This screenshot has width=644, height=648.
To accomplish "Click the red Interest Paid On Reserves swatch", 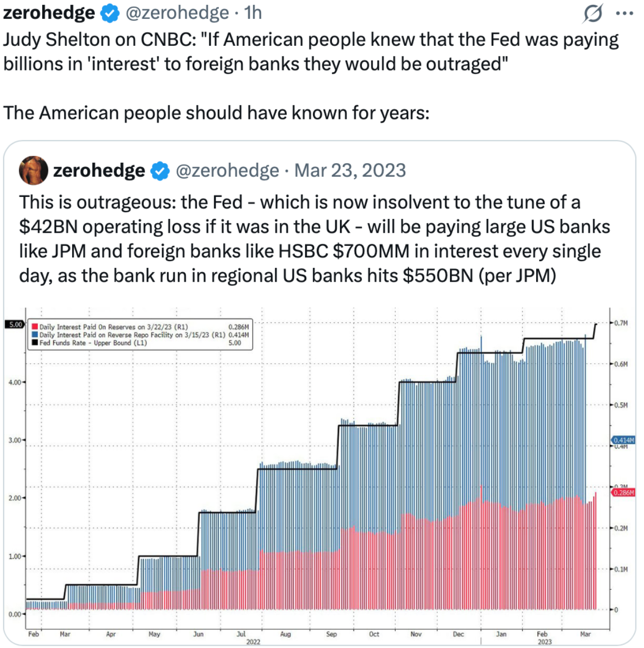I will (x=35, y=327).
